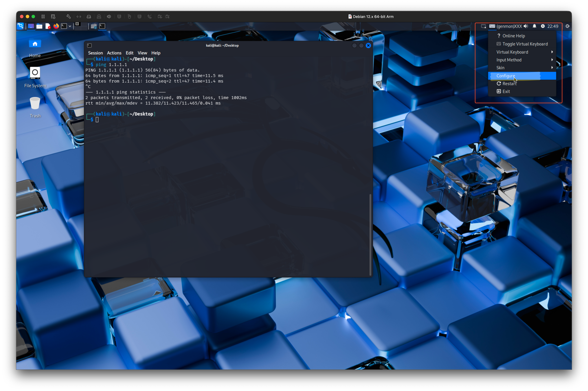Open the notifications bell icon
588x391 pixels.
(534, 26)
